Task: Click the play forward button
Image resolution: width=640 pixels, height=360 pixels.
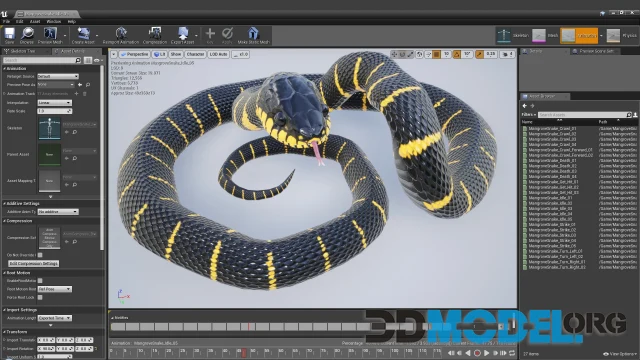Action: point(487,353)
